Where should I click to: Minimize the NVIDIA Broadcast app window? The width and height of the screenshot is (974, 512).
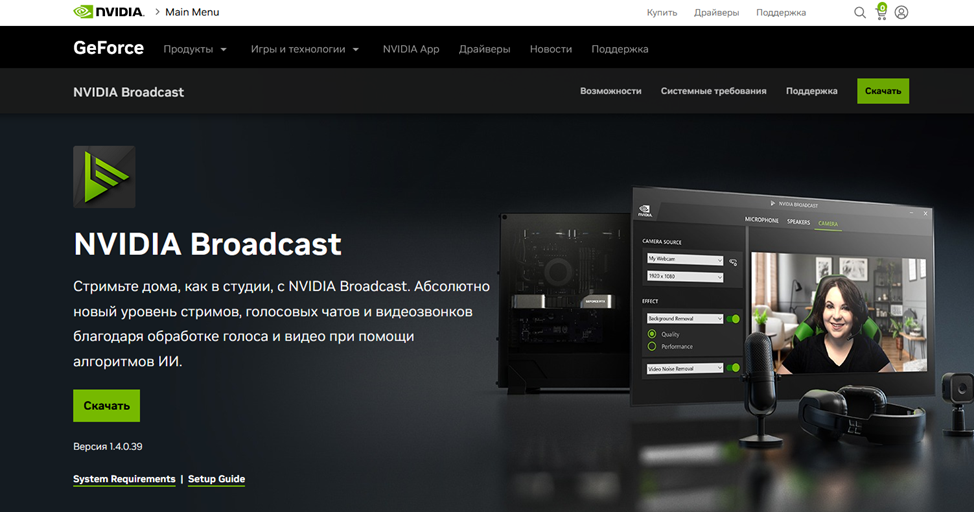click(911, 213)
